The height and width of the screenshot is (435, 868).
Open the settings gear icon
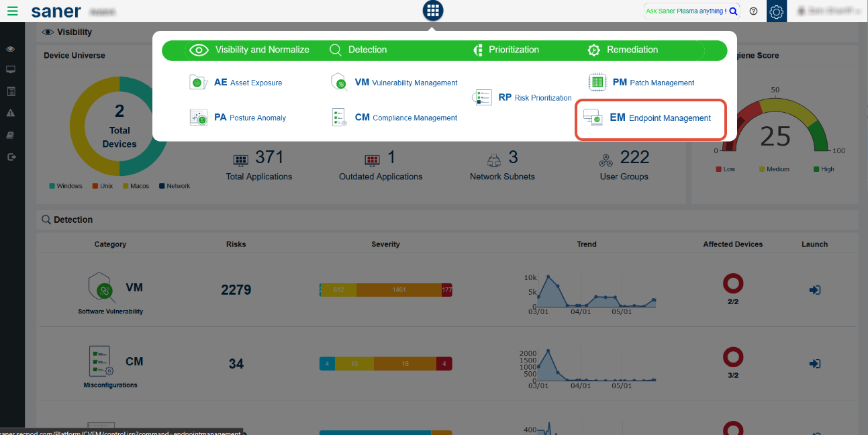(777, 11)
